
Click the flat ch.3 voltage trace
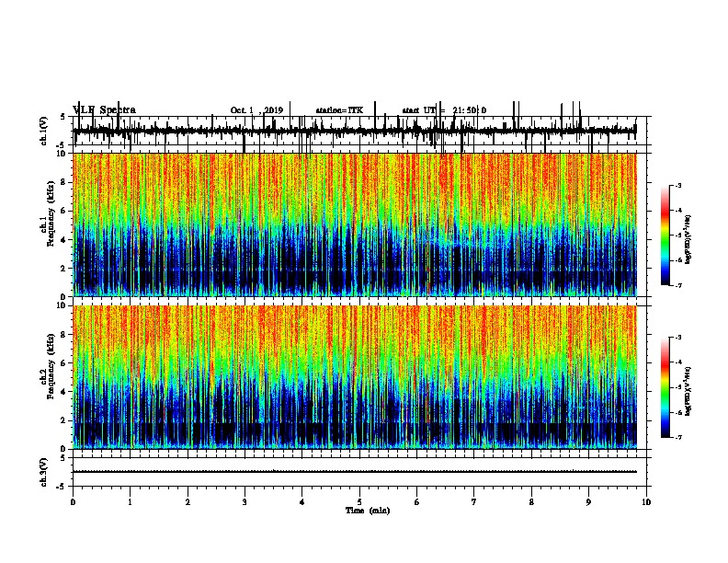pyautogui.click(x=355, y=472)
